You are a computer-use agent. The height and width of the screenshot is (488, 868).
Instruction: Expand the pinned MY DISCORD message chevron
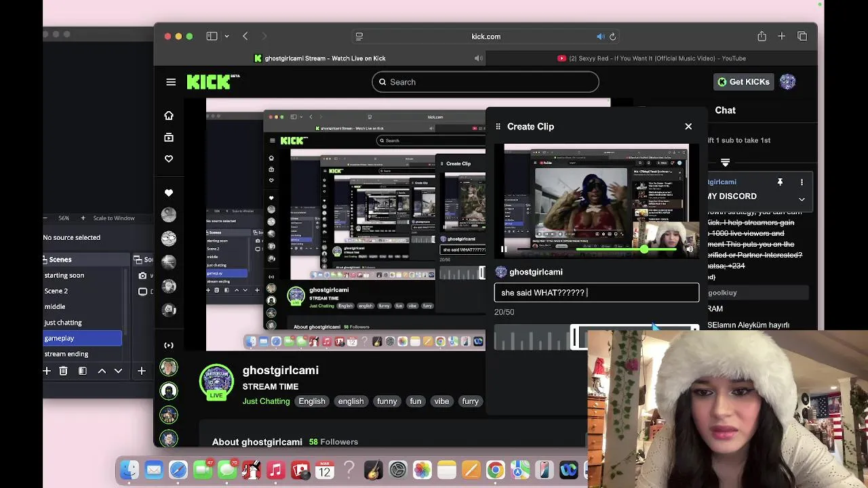802,199
